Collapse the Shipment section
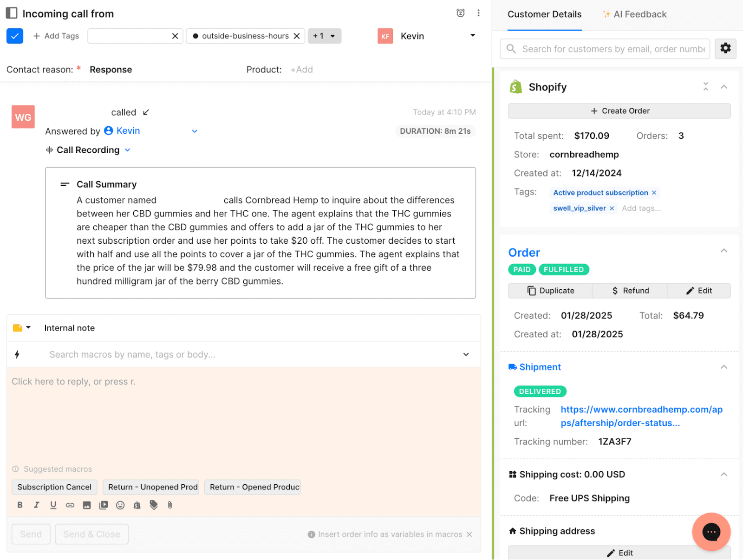 (723, 367)
